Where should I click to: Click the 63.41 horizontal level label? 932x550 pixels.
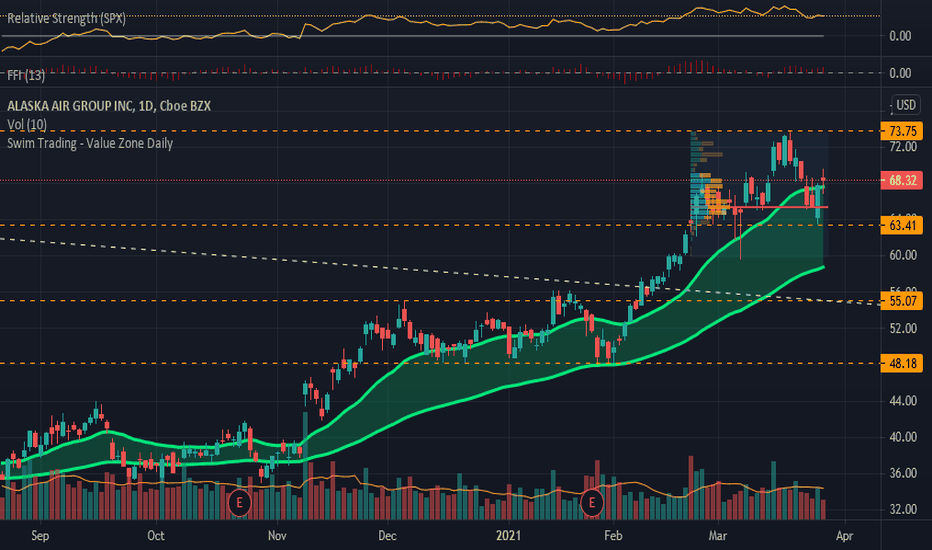pyautogui.click(x=902, y=225)
